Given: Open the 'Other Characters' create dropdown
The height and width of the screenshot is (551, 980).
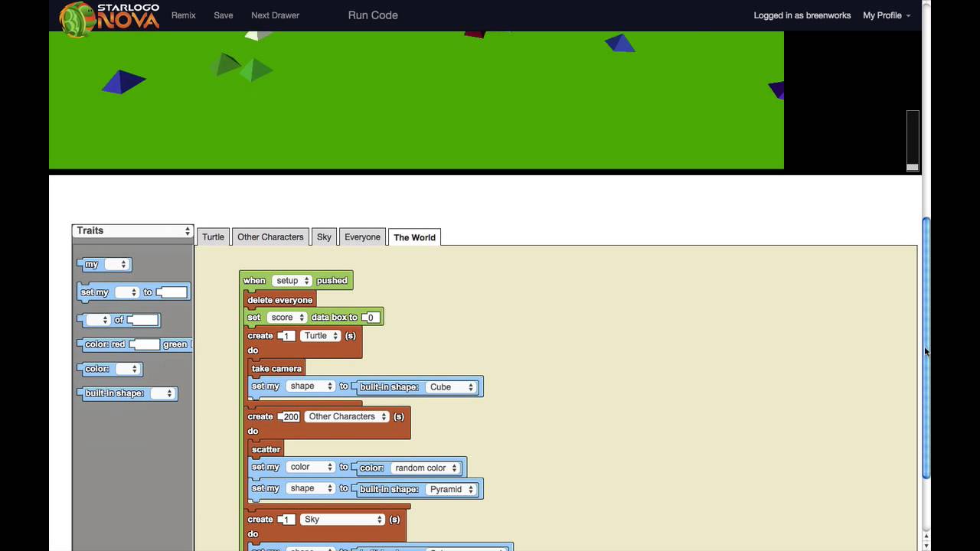Looking at the screenshot, I should (x=347, y=417).
